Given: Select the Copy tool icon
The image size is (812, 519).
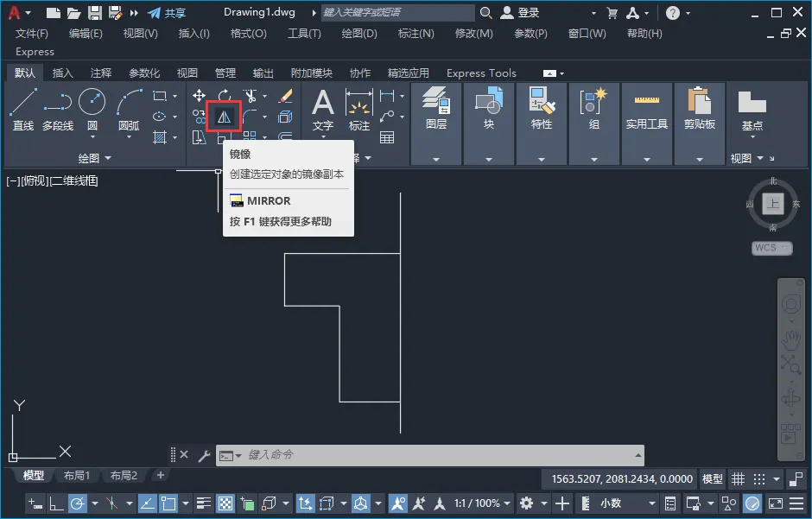Looking at the screenshot, I should pyautogui.click(x=199, y=117).
